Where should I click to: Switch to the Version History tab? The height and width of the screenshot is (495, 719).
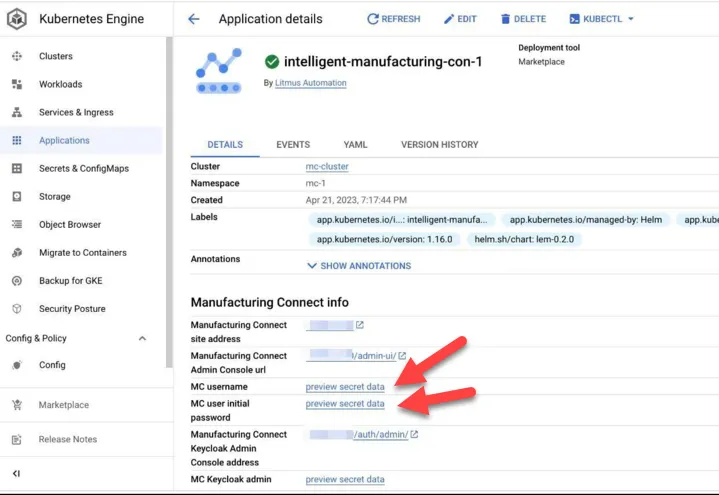click(x=439, y=145)
